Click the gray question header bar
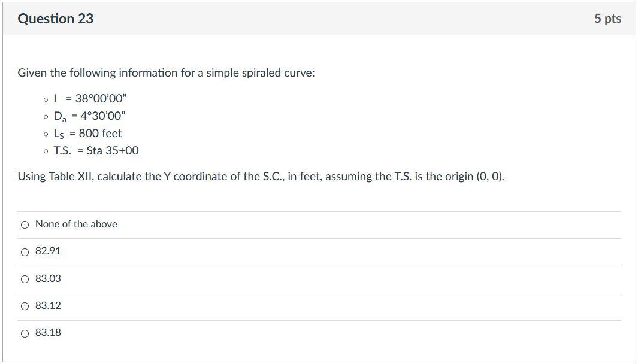This screenshot has width=638, height=364. click(319, 19)
